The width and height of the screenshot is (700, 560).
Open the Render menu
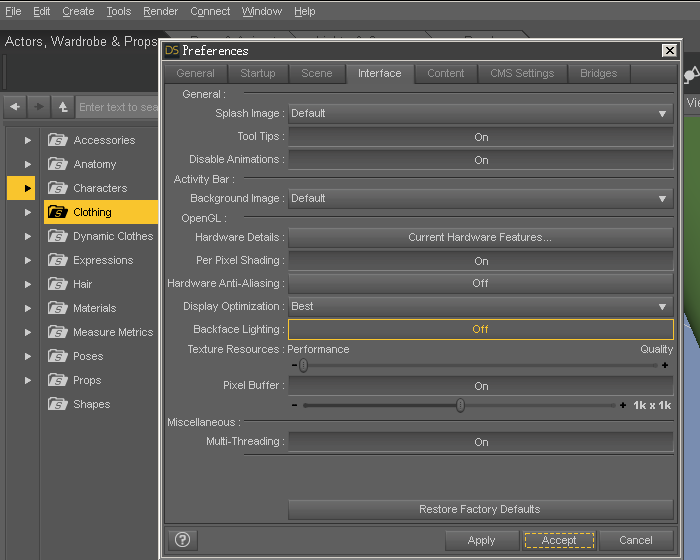point(160,11)
